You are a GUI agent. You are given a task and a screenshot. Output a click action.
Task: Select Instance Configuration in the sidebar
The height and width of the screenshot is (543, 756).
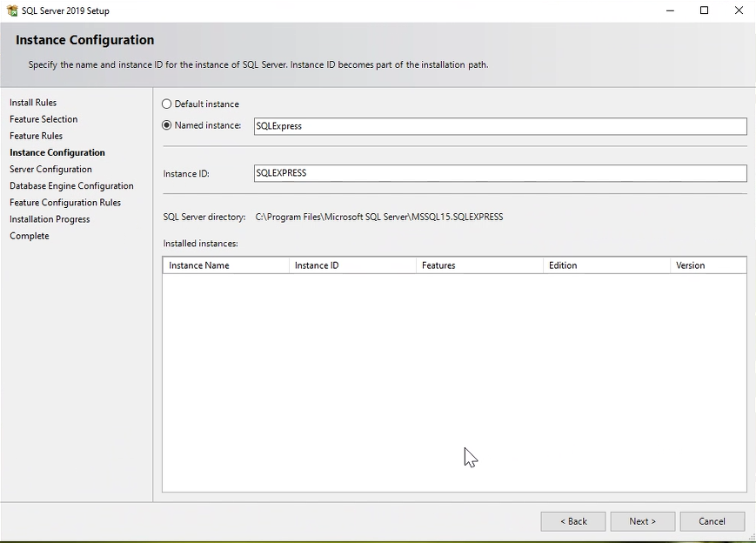click(x=57, y=152)
